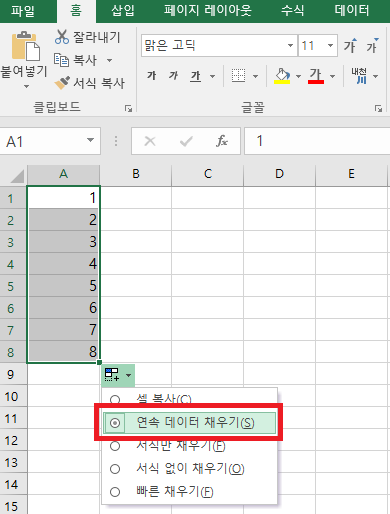Switch to the 홈 (Home) tab

[x=76, y=11]
